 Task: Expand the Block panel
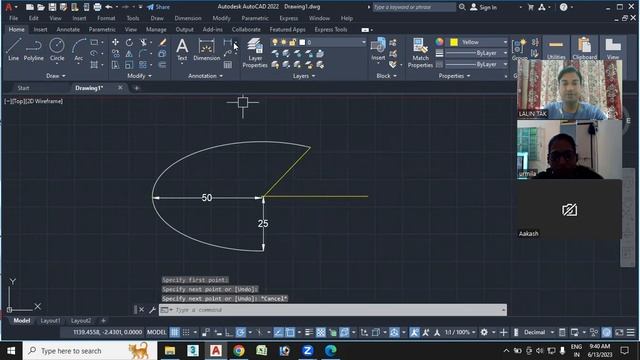[386, 76]
